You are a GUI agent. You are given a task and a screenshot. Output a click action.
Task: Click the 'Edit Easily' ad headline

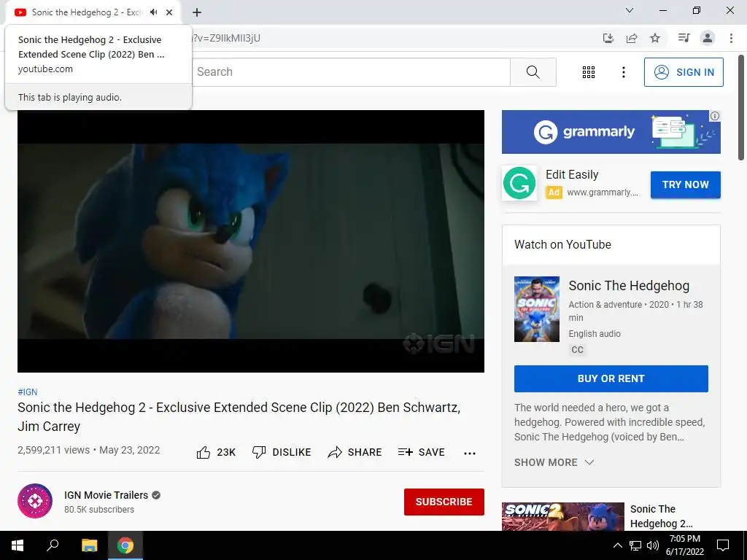tap(572, 175)
